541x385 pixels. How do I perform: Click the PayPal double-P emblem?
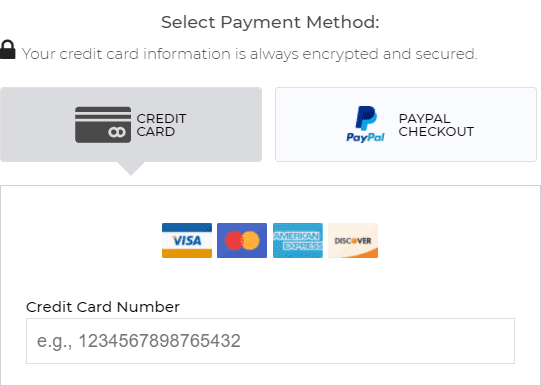click(x=366, y=118)
